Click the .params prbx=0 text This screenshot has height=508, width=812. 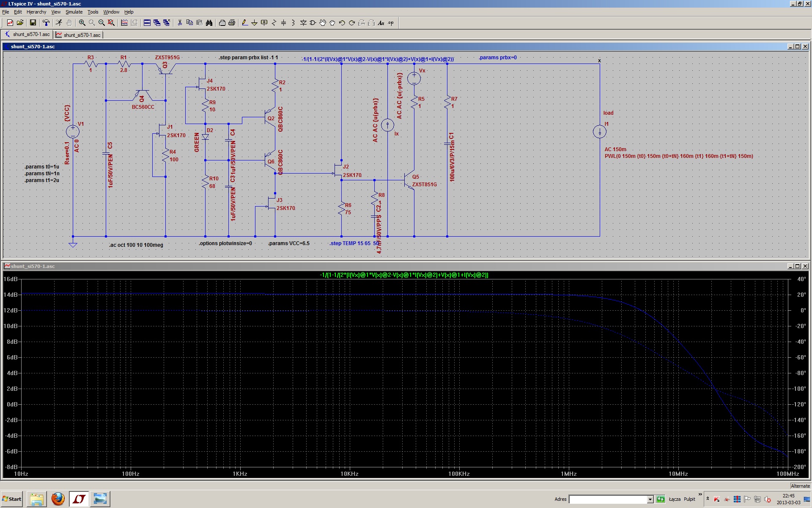(497, 57)
